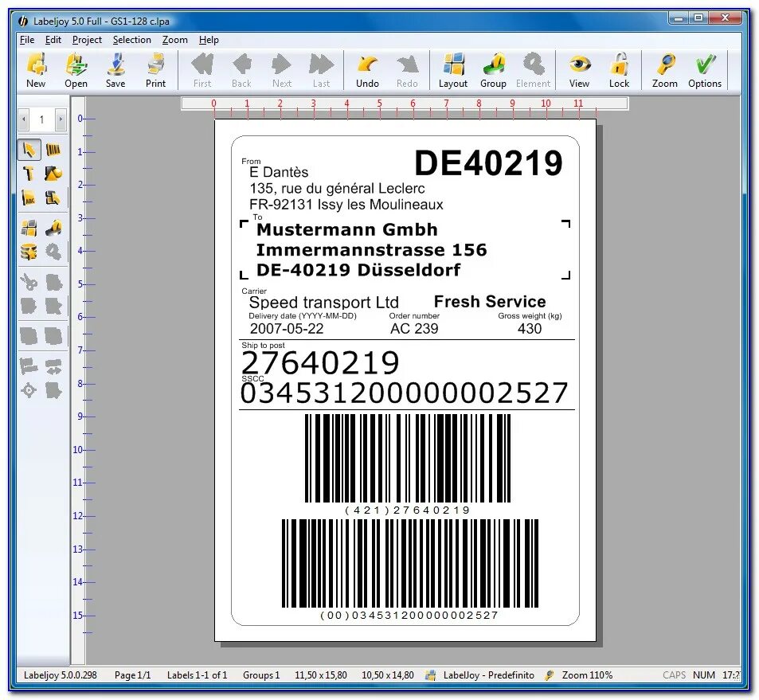Click the Speed transport Ltd carrier text

(324, 303)
